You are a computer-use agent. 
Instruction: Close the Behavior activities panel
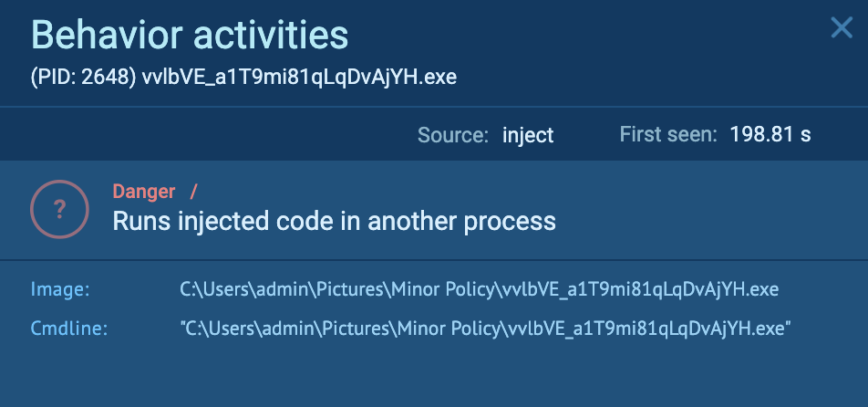point(841,28)
